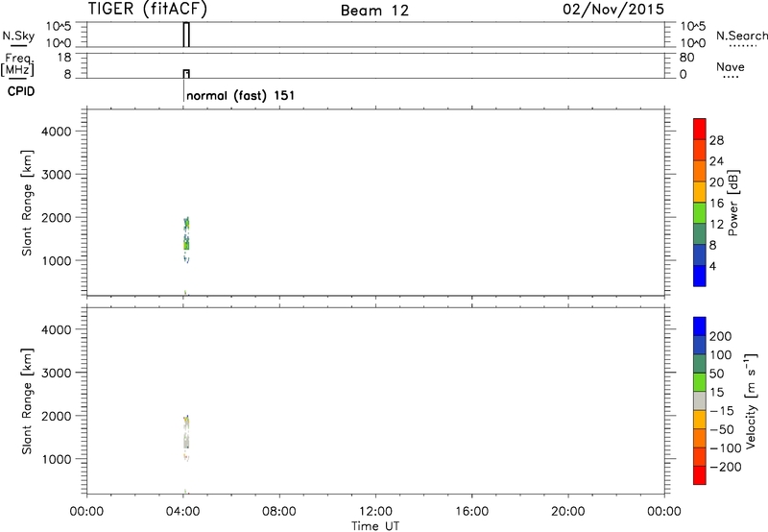
Task: Click the blue top segment of Velocity colorbar
Action: tap(700, 326)
